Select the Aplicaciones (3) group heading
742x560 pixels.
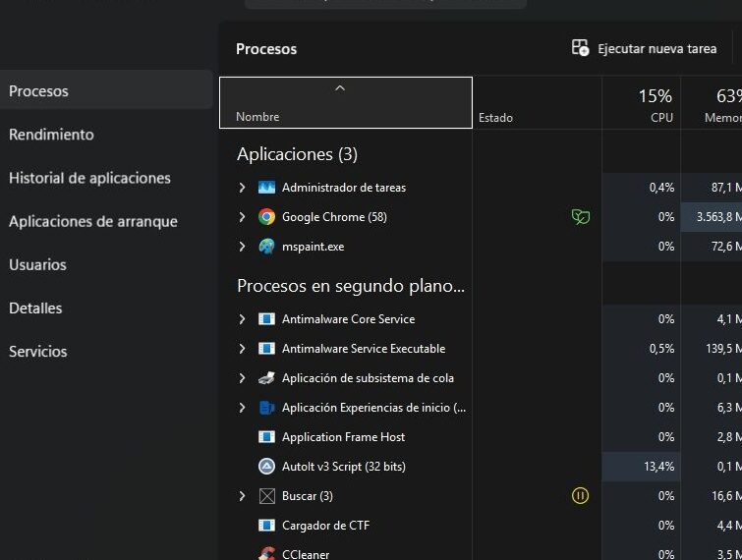click(297, 154)
